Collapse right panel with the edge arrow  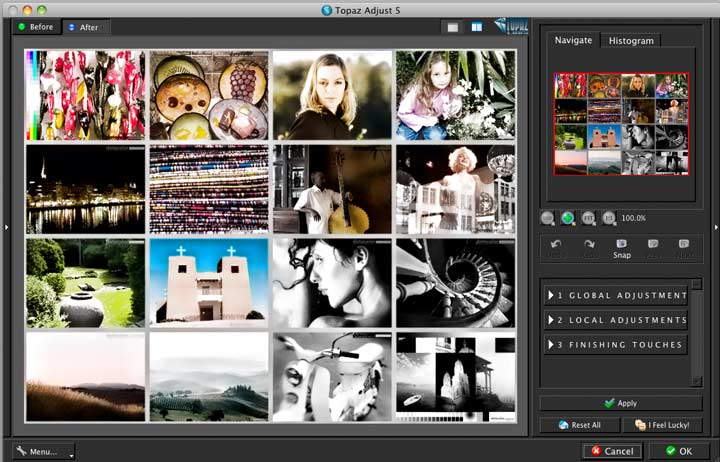pos(716,227)
